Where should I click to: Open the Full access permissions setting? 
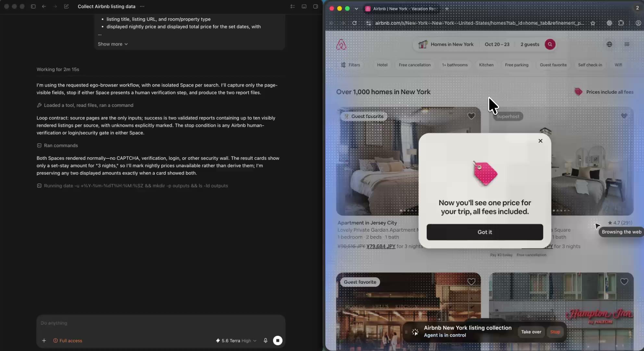pos(68,341)
